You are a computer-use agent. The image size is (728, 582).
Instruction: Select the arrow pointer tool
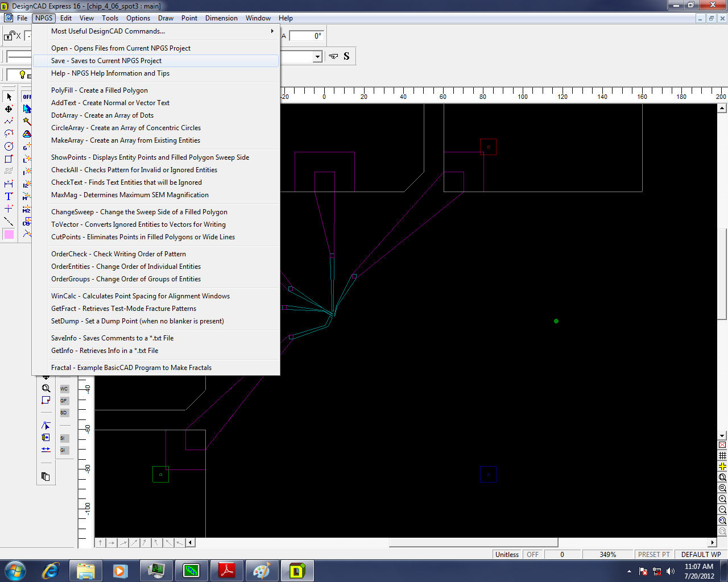9,97
